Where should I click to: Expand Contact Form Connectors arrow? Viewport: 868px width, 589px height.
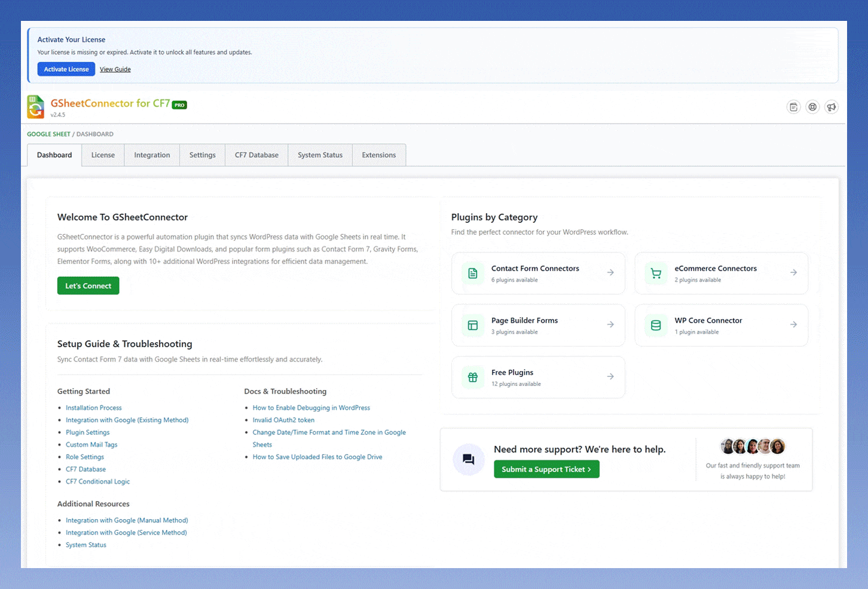pos(610,272)
